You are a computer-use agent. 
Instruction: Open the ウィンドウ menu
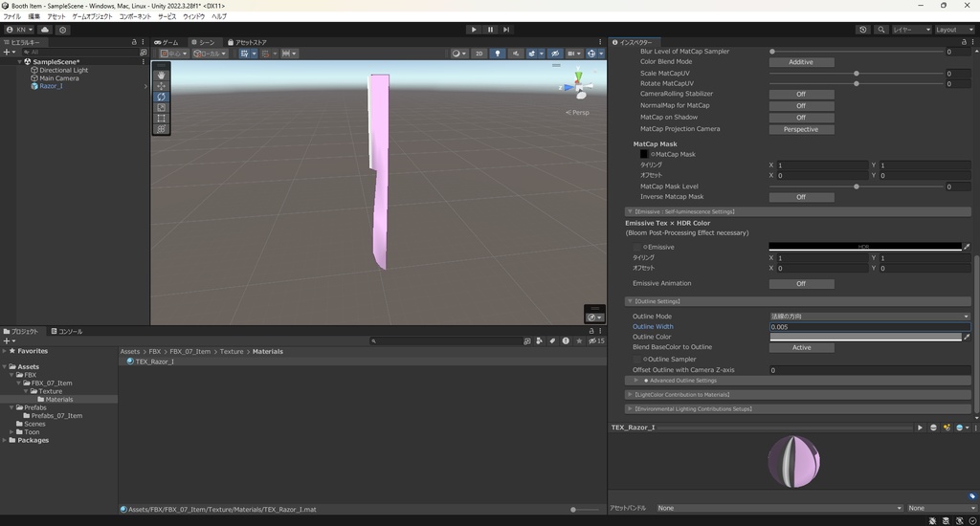[x=193, y=16]
